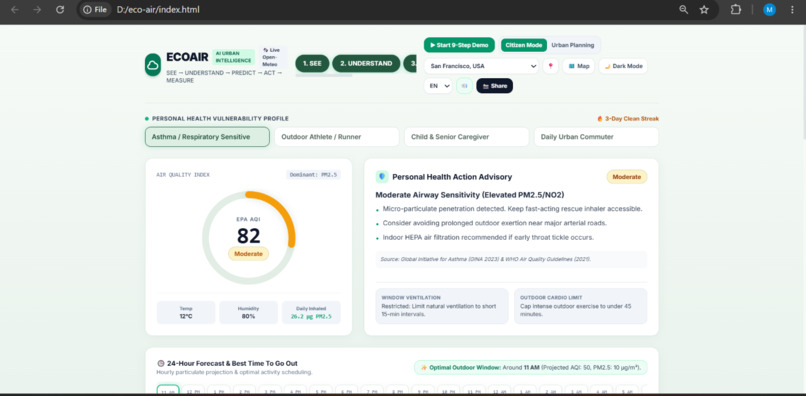
Task: Open the Map view button
Action: click(579, 66)
